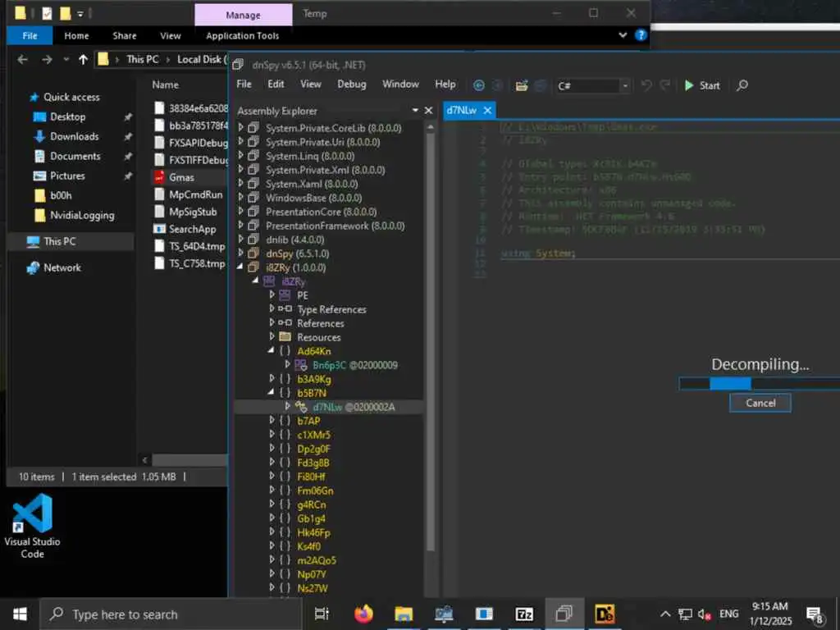Open the dnSpy Window menu
This screenshot has height=630, width=840.
pyautogui.click(x=400, y=84)
